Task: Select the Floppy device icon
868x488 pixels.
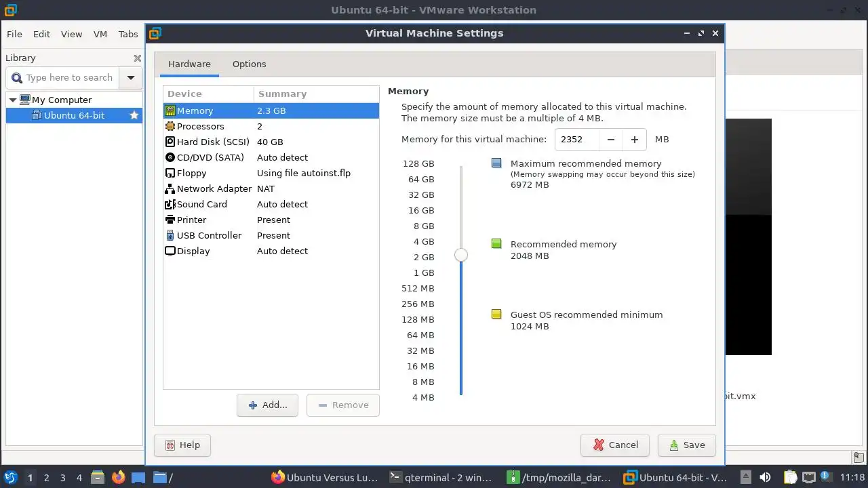Action: pos(170,173)
